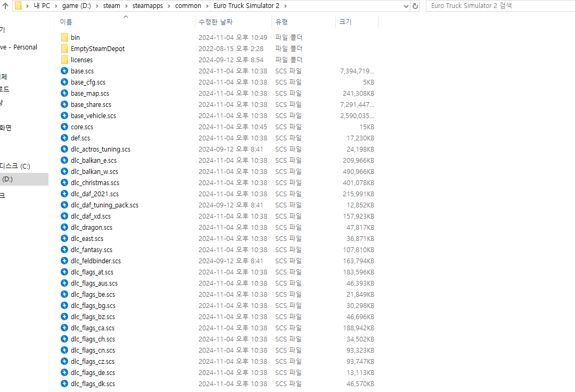Sort by the '유형' column header
The image size is (575, 392).
click(282, 22)
